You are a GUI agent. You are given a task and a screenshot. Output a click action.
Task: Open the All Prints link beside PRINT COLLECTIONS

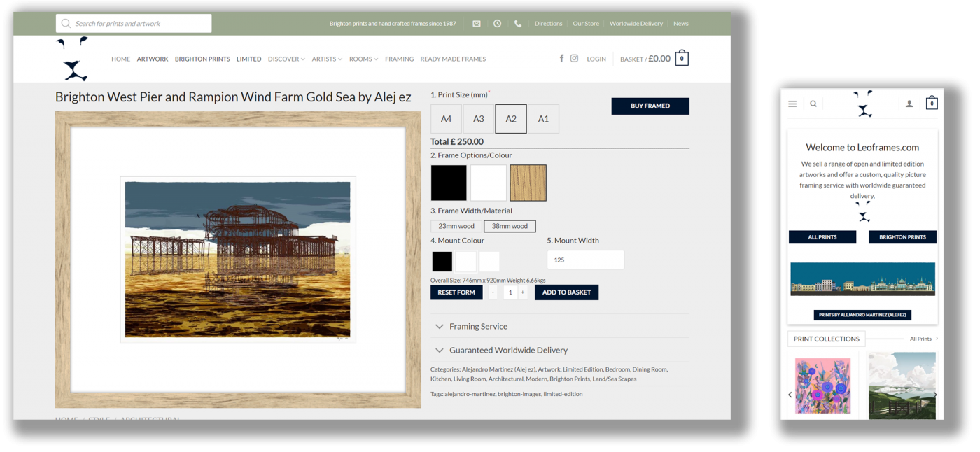click(x=924, y=339)
